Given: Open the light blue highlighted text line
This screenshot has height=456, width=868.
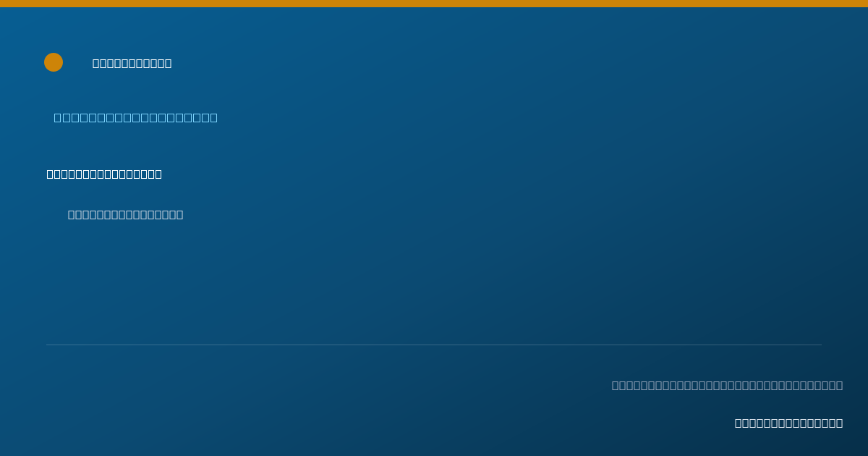Looking at the screenshot, I should (136, 117).
